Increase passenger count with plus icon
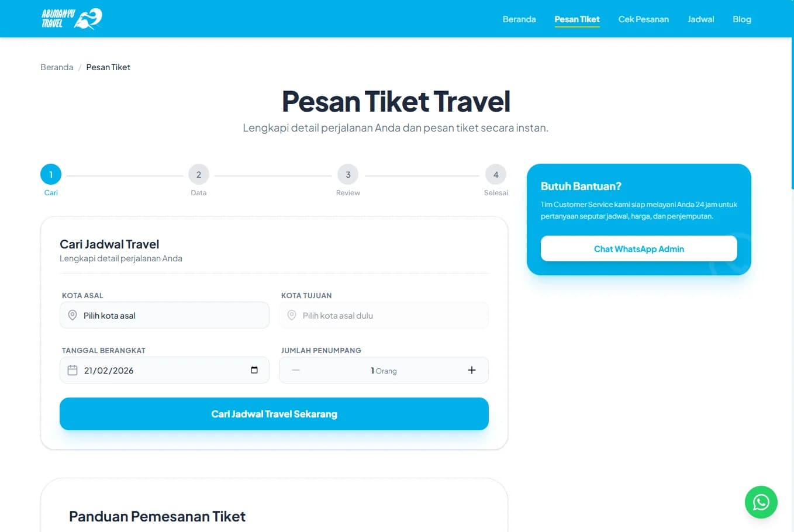794x532 pixels. [x=471, y=370]
